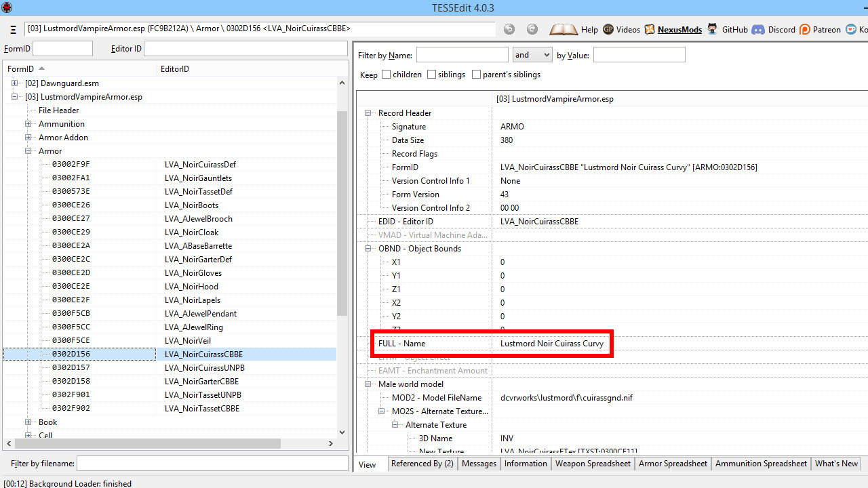The image size is (868, 488).
Task: Collapse the LustmordVampireArmor.esp plugin node
Action: click(x=15, y=97)
